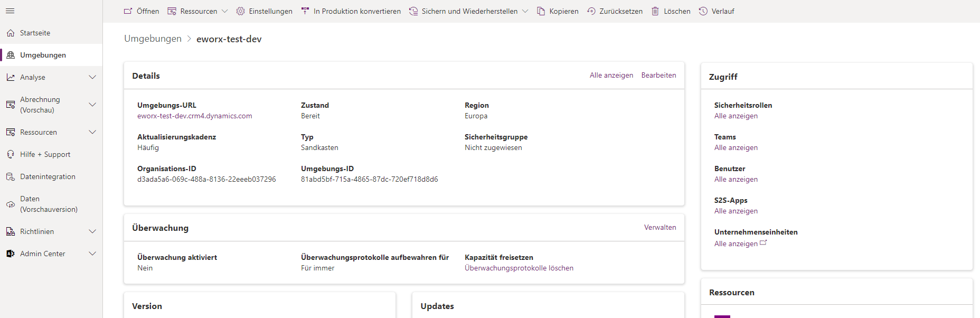980x318 pixels.
Task: Click Kopieren in the command bar
Action: coord(558,11)
